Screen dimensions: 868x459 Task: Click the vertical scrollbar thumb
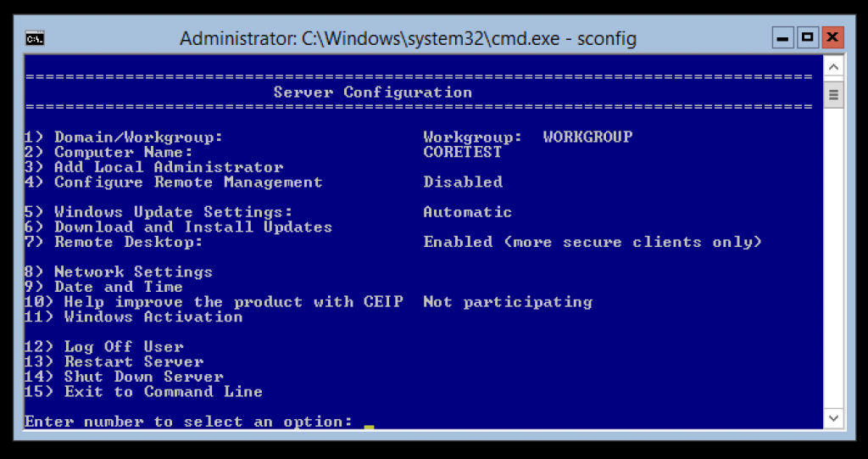[834, 94]
